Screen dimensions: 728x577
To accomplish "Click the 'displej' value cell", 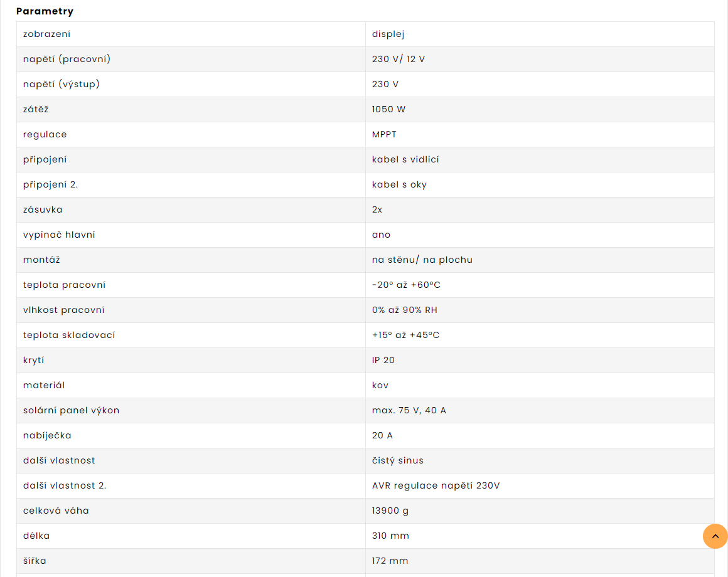I will [388, 34].
